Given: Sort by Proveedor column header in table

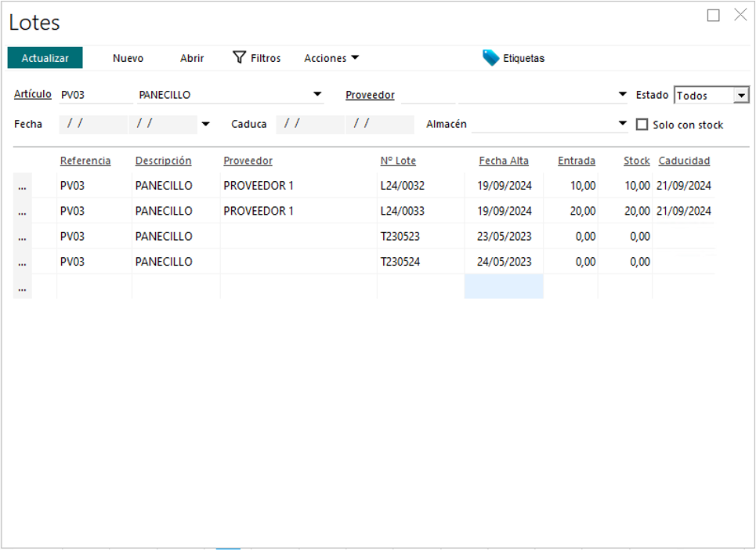Looking at the screenshot, I should (x=248, y=161).
